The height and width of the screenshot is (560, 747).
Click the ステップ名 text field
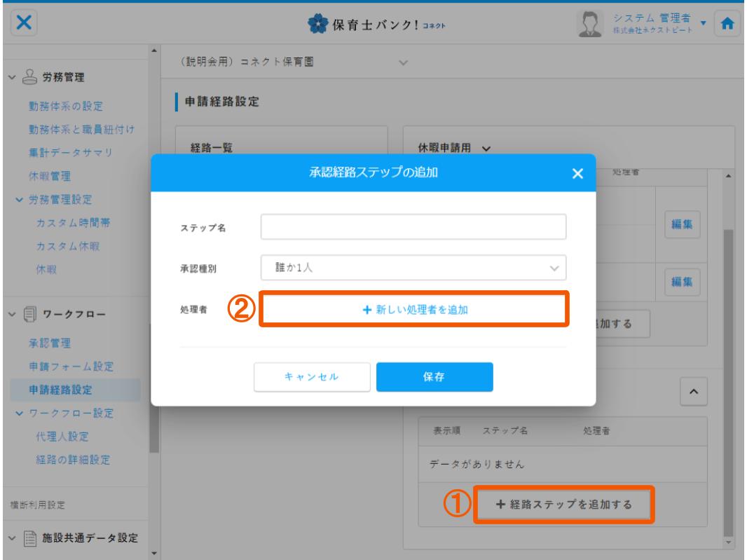(x=413, y=227)
